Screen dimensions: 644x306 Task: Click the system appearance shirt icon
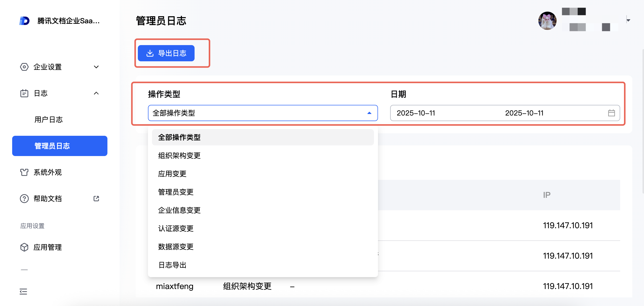[24, 172]
